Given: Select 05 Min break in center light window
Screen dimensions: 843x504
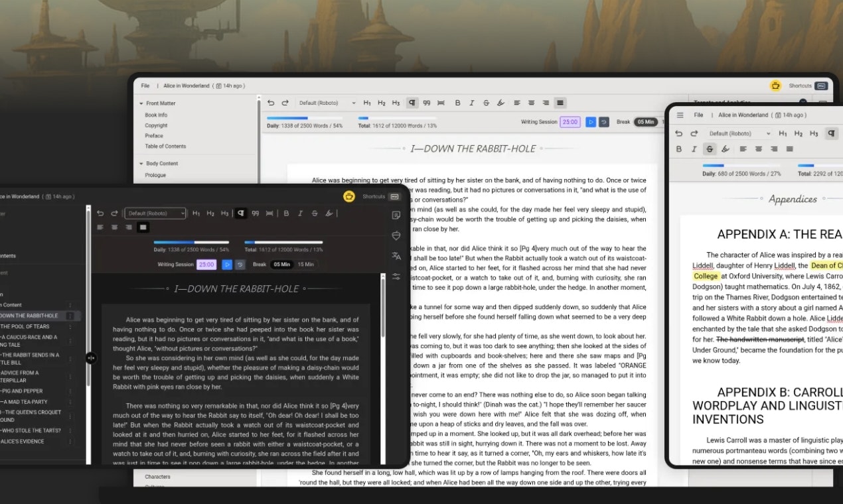Looking at the screenshot, I should tap(645, 122).
